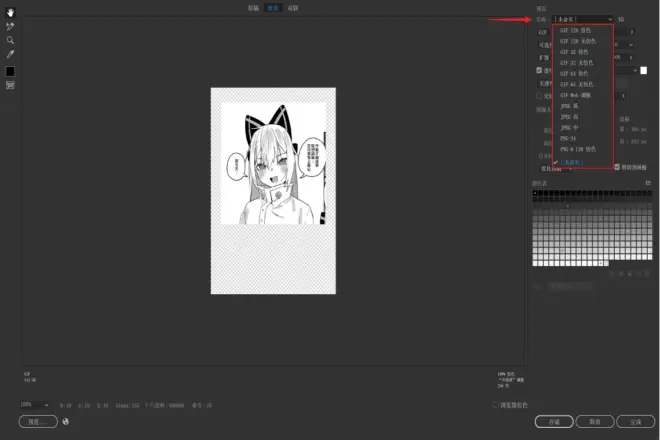
Task: Select the Hand tool
Action: click(x=10, y=13)
